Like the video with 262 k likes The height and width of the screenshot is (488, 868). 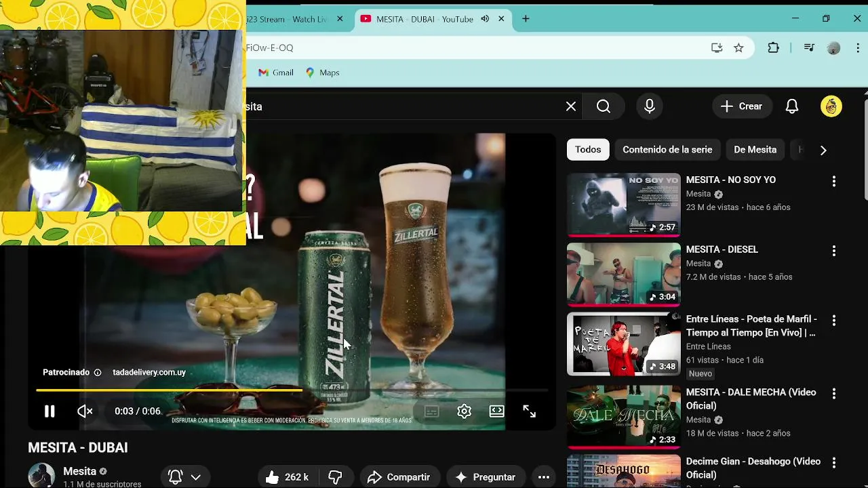[287, 477]
